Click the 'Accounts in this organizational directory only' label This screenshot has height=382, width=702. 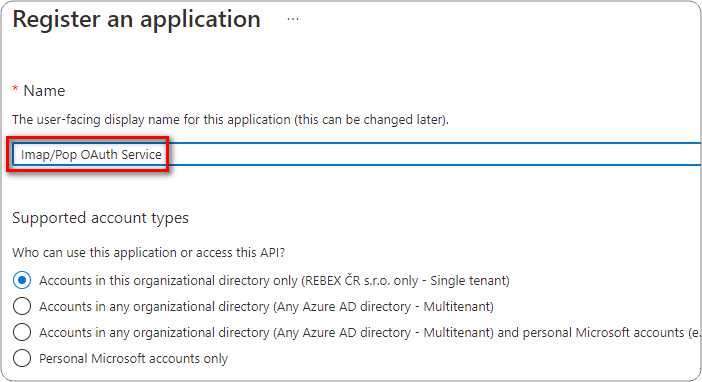(168, 281)
